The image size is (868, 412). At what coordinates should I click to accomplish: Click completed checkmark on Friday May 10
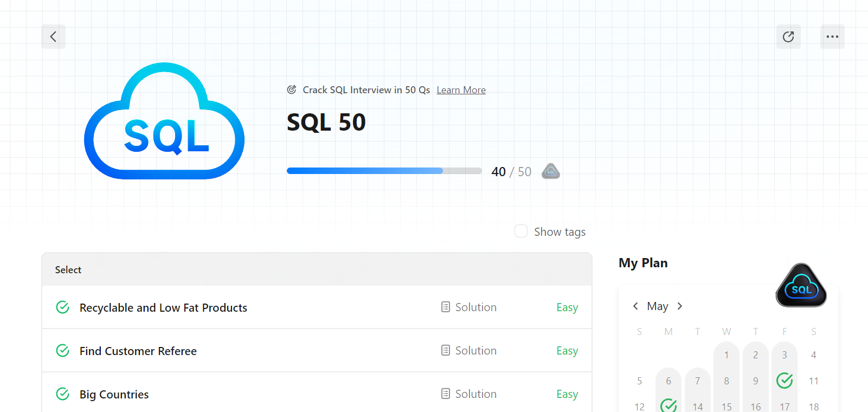[785, 381]
